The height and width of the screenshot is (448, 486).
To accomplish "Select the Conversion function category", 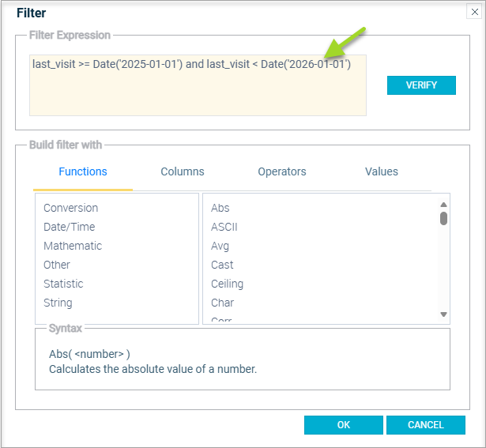I will tap(71, 208).
